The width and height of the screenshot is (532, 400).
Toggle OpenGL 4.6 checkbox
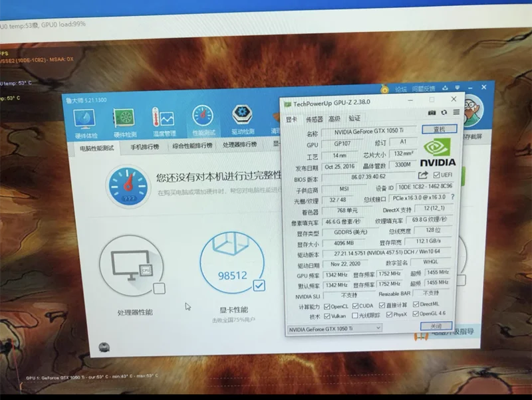point(416,314)
